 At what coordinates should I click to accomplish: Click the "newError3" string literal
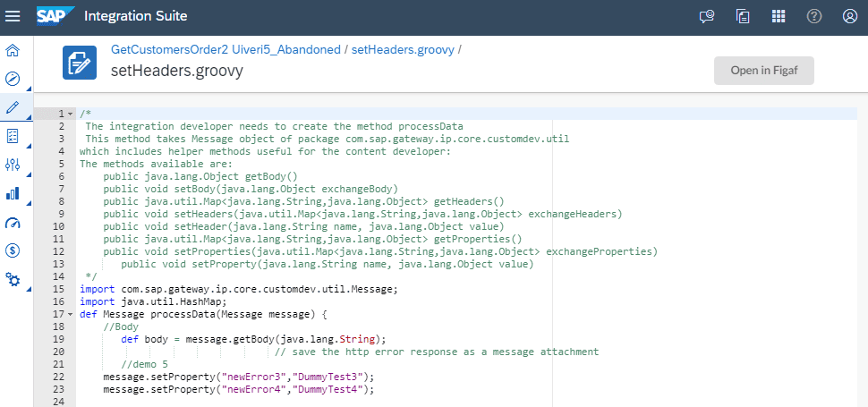point(251,377)
